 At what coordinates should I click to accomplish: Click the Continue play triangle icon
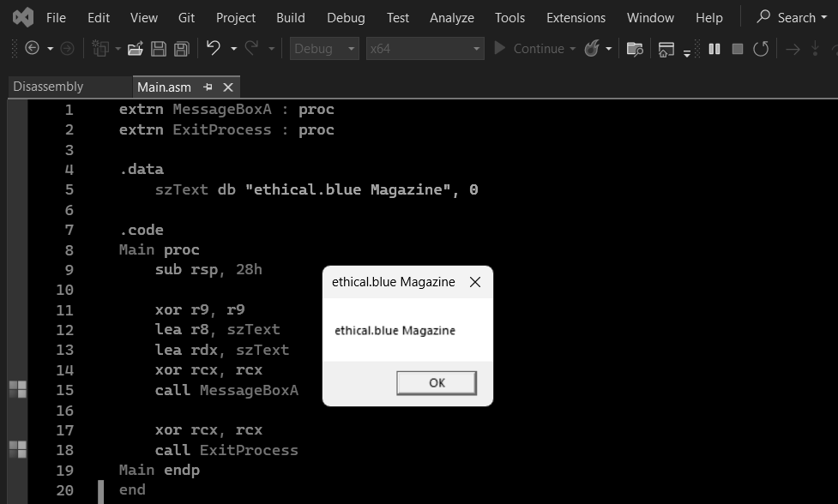[500, 48]
